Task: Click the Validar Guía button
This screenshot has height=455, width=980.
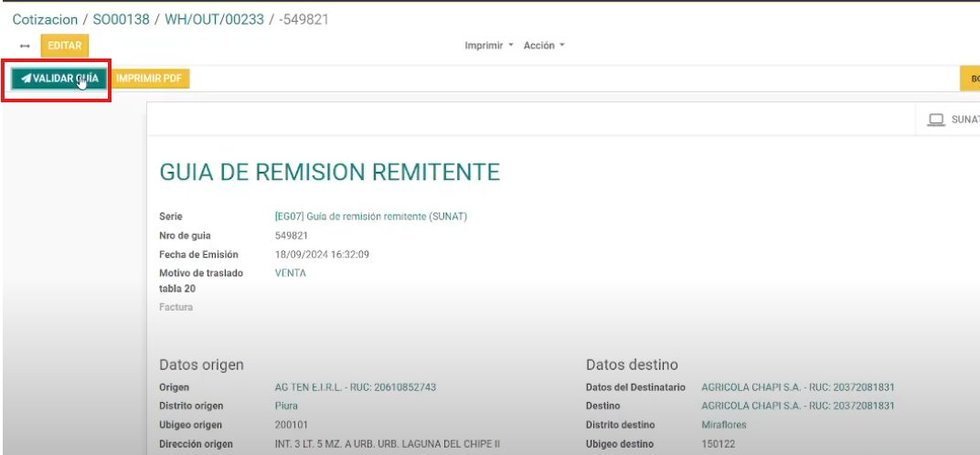Action: pos(59,79)
